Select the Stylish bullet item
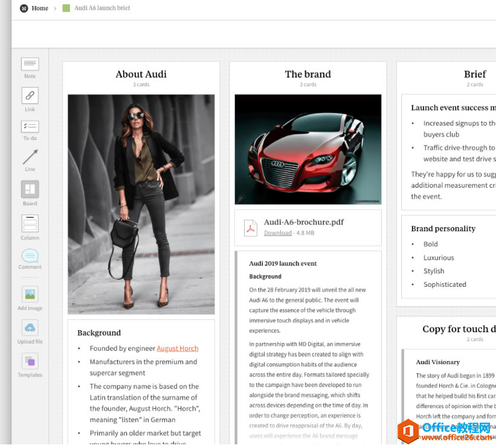496x448 pixels. tap(434, 271)
